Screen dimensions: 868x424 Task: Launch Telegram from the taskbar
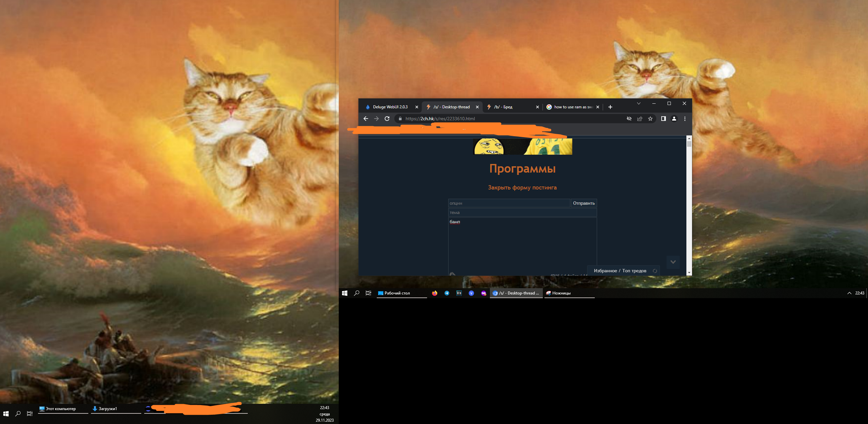click(x=447, y=293)
